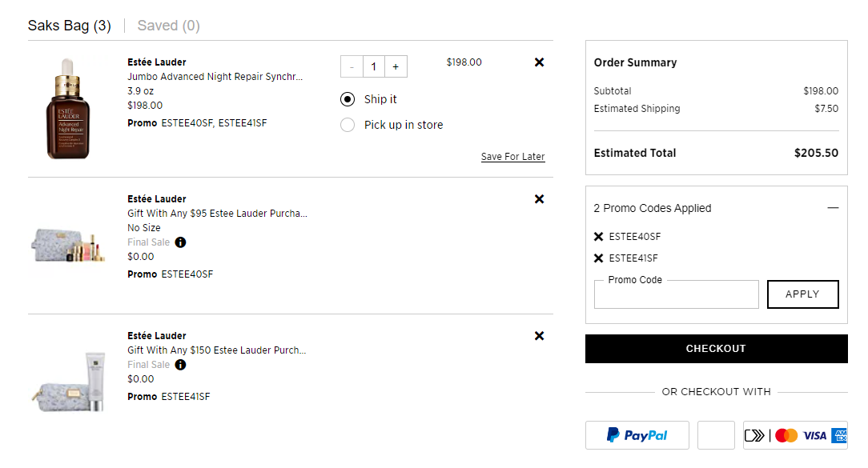The image size is (868, 468).
Task: Open the Saved (0) tab
Action: click(168, 26)
